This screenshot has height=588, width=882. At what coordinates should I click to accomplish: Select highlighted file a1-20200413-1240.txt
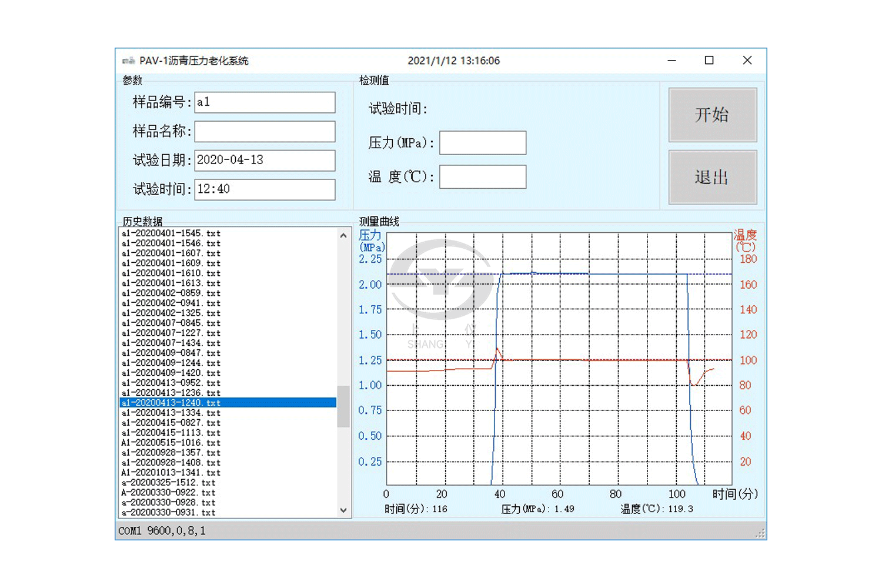171,403
